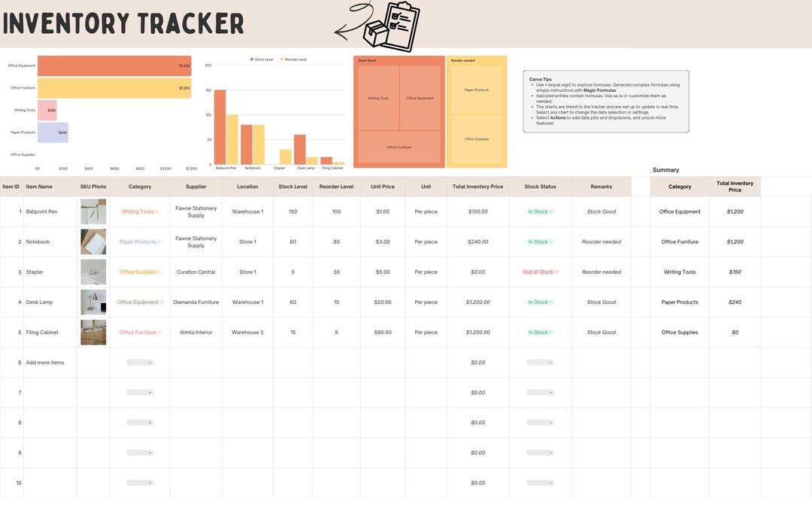This screenshot has height=528, width=812.
Task: Select the Office Furniture treemap tile
Action: click(x=399, y=147)
